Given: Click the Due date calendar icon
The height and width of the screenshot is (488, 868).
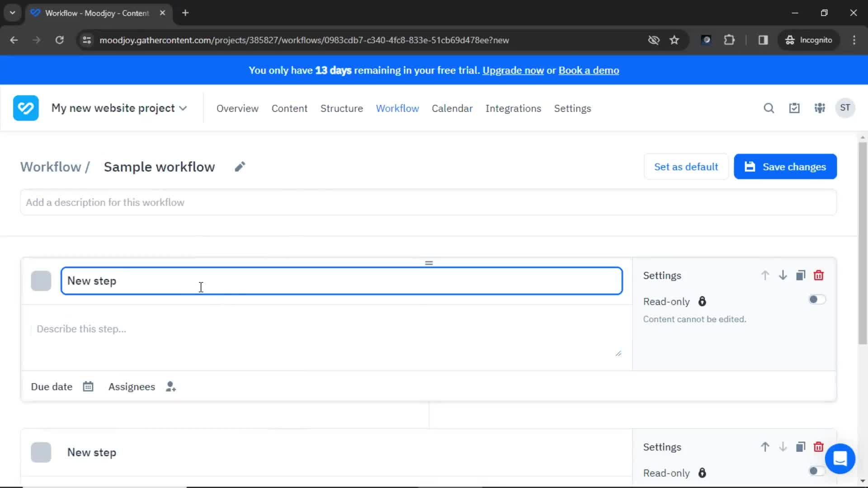Looking at the screenshot, I should 88,387.
